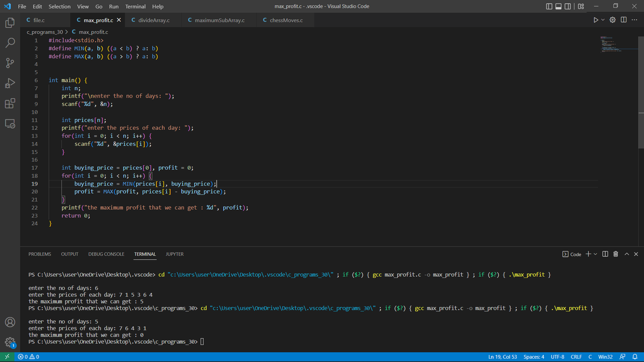Open the Go menu
The width and height of the screenshot is (644, 362).
(99, 6)
